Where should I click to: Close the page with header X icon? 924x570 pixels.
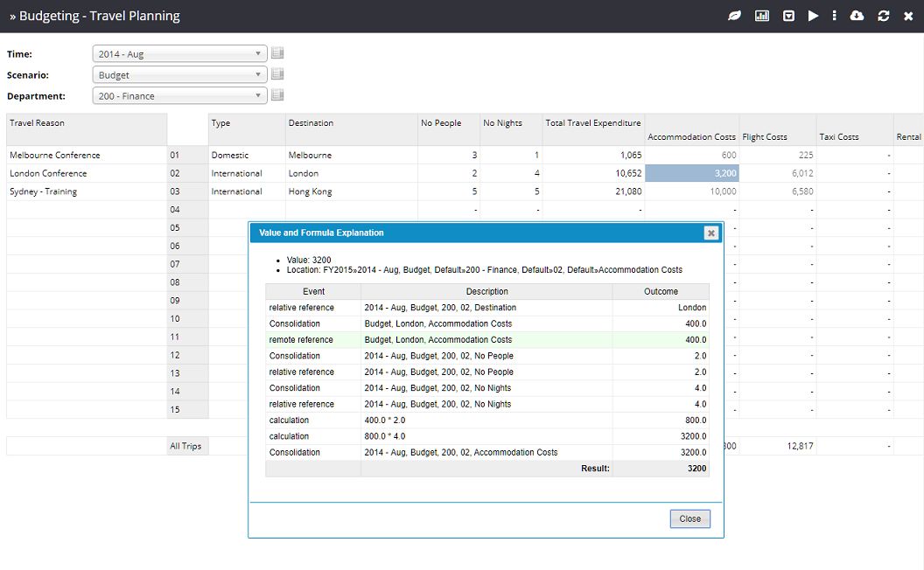[x=908, y=17]
